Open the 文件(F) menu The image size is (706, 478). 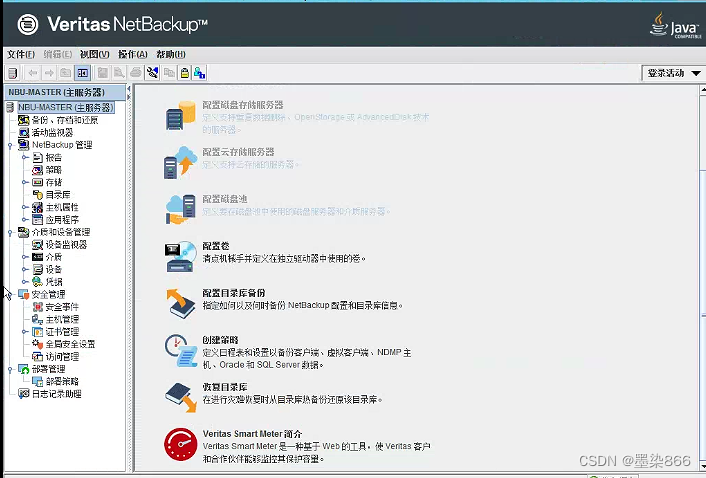coord(21,54)
